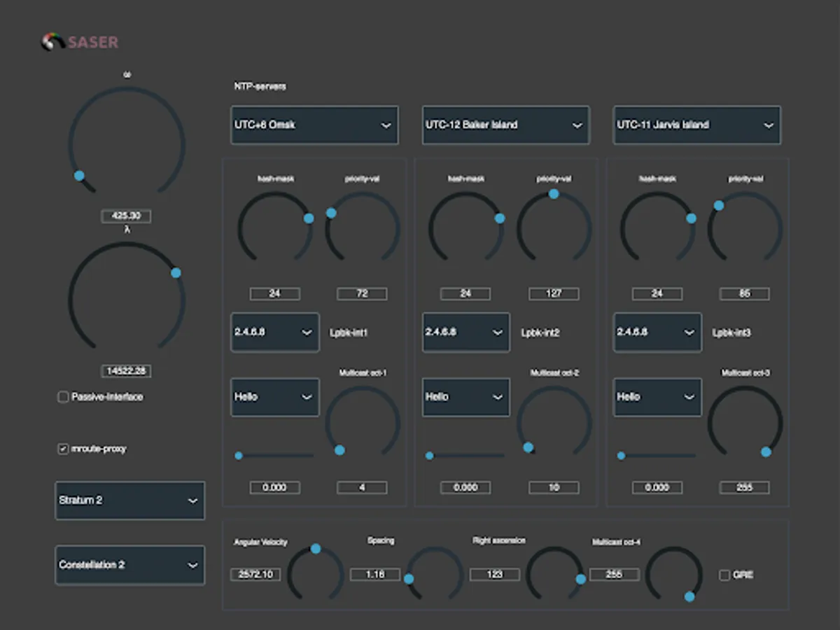
Task: Click the Spacing field 1.16
Action: click(x=375, y=575)
